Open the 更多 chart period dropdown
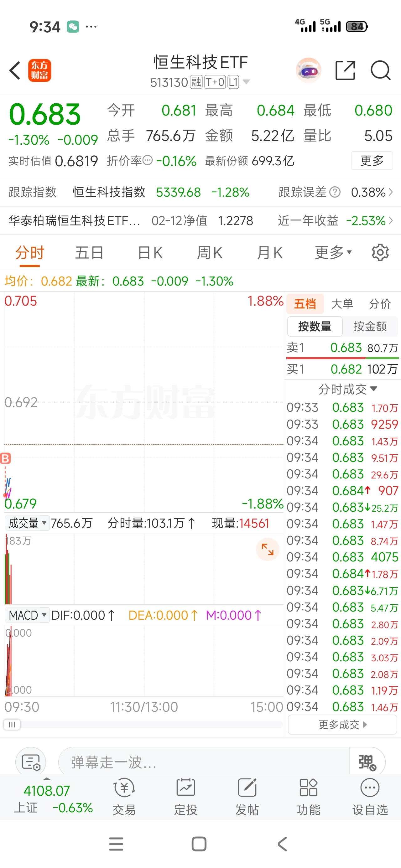 333,252
